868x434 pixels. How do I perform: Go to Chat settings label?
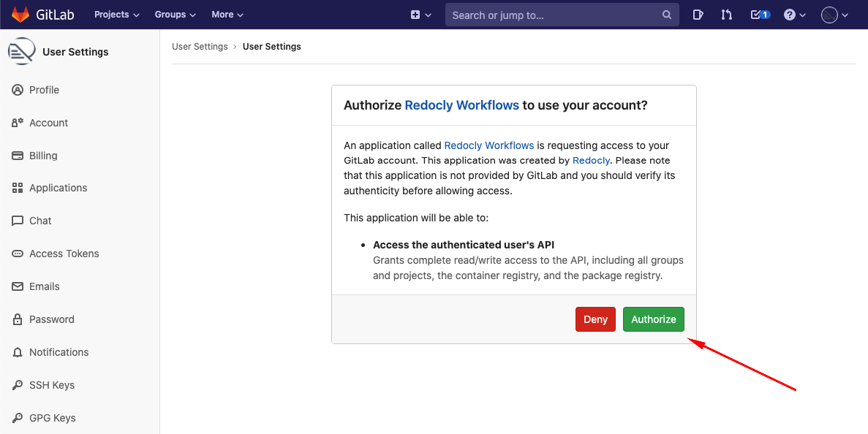pyautogui.click(x=40, y=221)
